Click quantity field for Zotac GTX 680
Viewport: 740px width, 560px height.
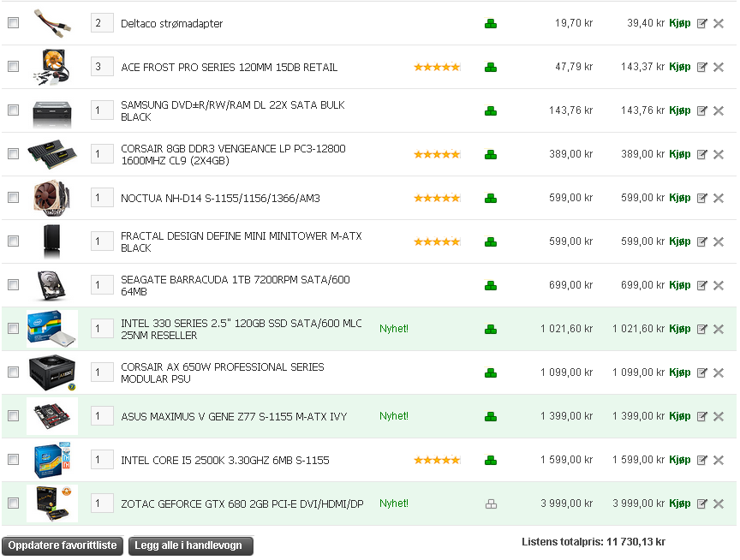pos(102,503)
